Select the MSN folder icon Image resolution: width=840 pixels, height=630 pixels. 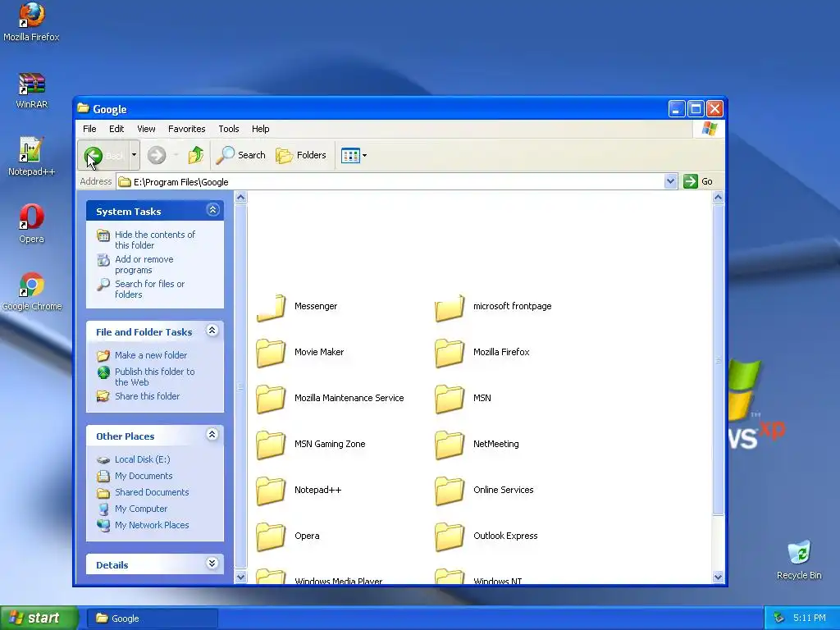[450, 399]
